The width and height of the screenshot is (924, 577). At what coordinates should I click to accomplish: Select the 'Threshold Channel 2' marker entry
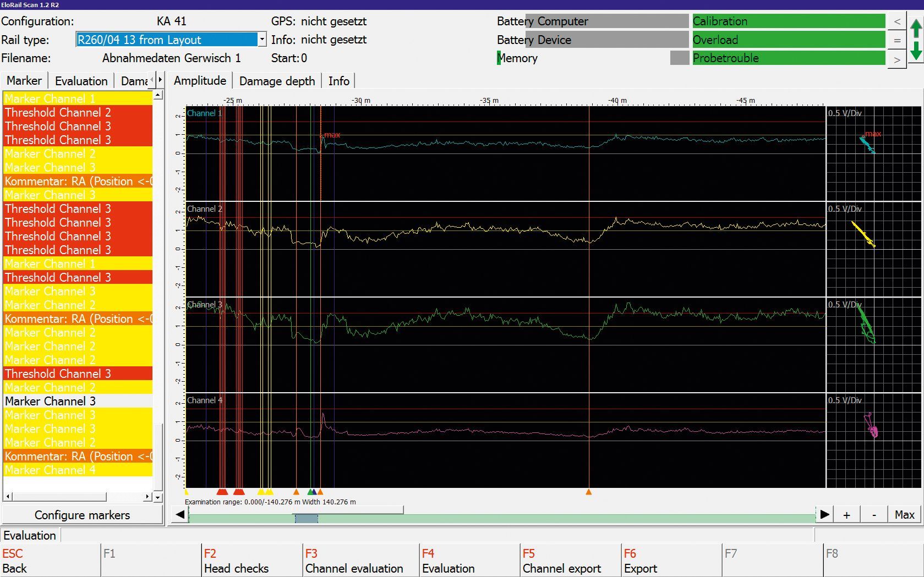57,112
